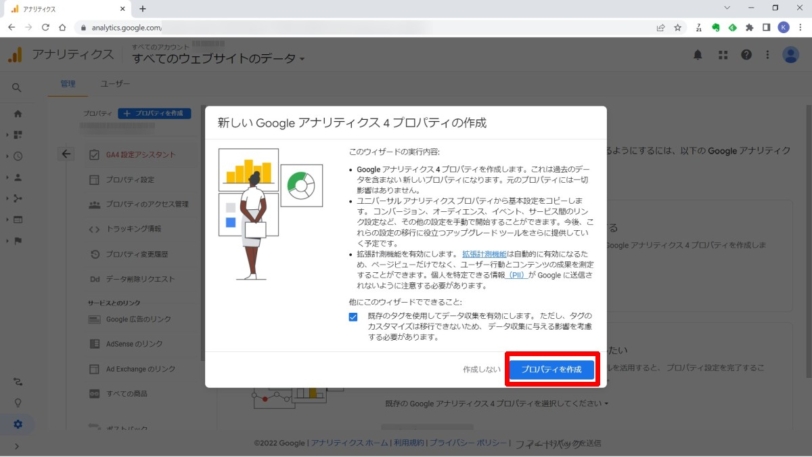Viewport: 812px width, 457px height.
Task: Open GA4 設定アシスタント menu item
Action: [x=141, y=154]
